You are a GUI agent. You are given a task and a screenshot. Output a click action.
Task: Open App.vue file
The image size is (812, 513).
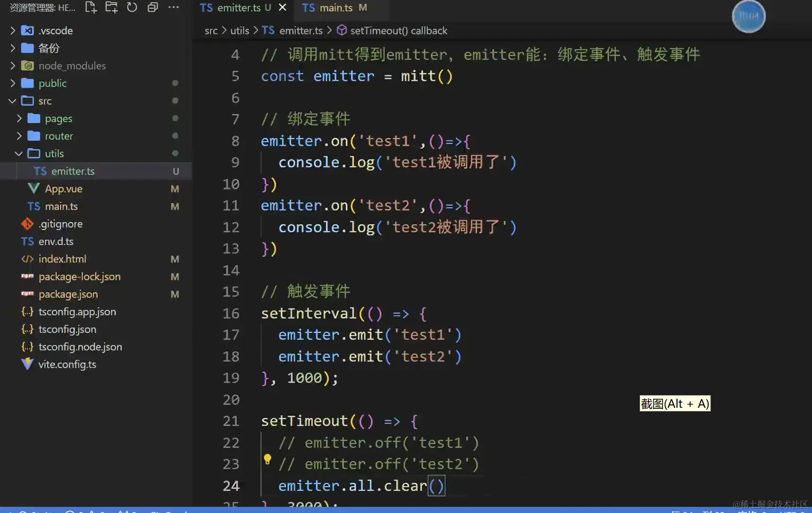[96, 189]
